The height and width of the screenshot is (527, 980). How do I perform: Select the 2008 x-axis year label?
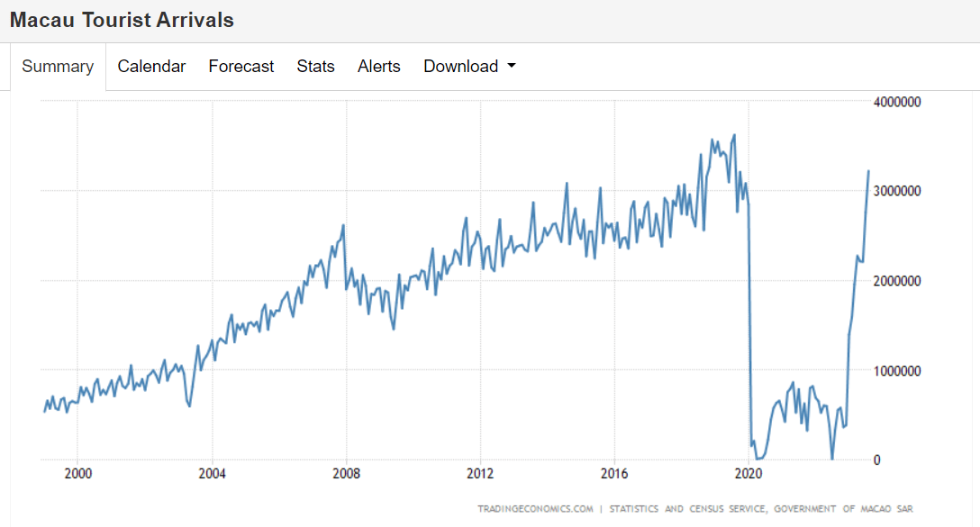pos(346,473)
